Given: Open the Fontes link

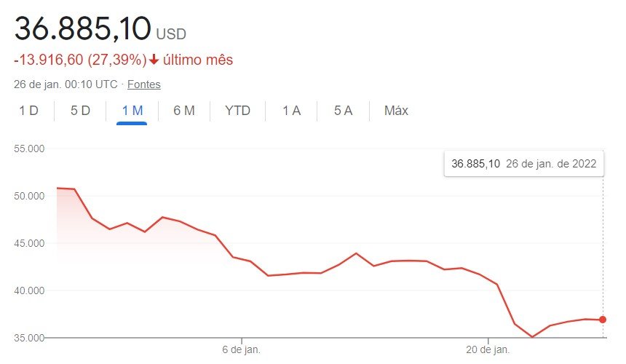Looking at the screenshot, I should pos(144,84).
